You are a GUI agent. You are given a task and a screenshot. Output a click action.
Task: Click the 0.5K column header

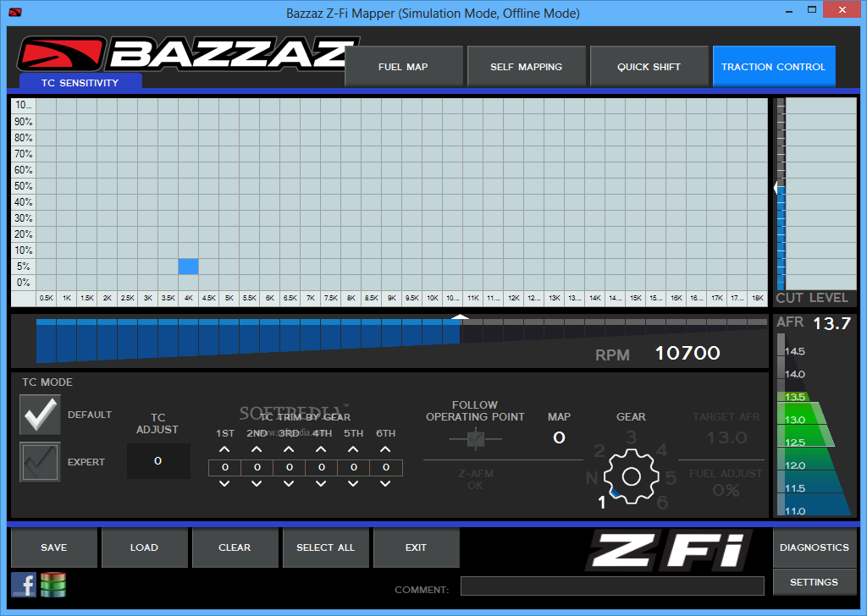47,298
